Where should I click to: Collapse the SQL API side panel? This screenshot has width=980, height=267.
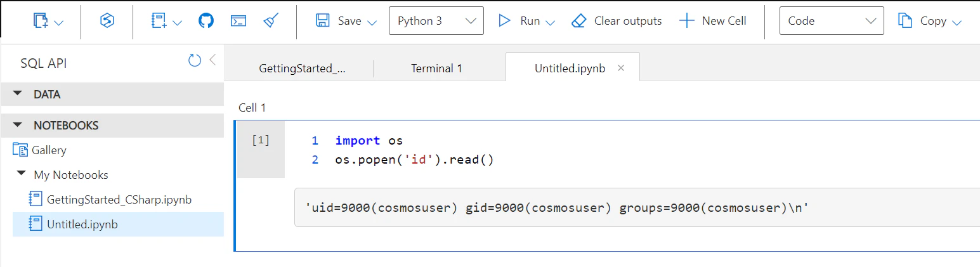(213, 60)
